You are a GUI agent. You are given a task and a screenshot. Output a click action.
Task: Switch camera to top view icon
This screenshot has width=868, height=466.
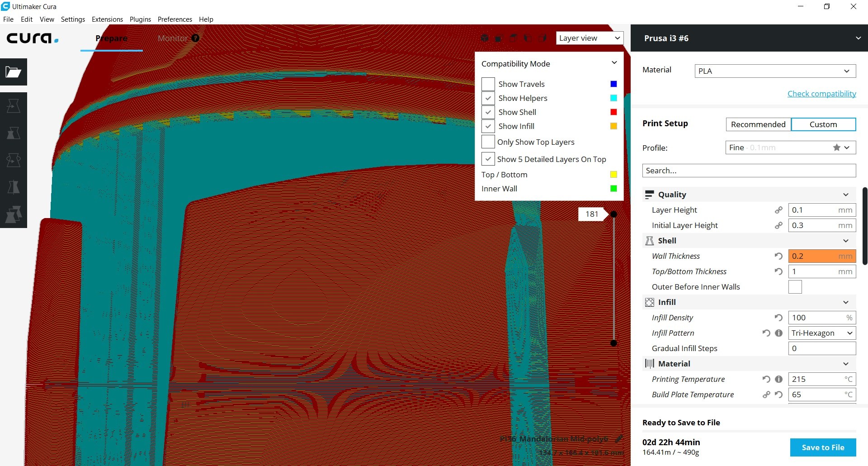(513, 38)
